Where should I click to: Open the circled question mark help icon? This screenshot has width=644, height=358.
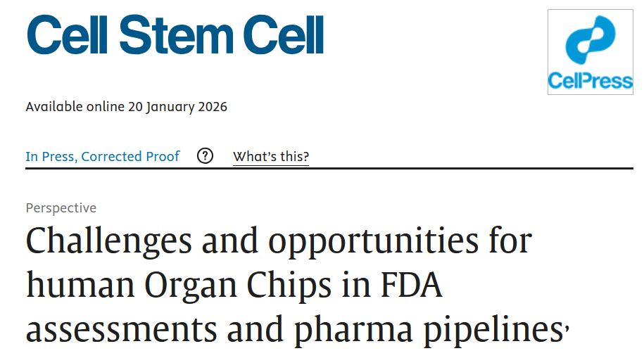(205, 156)
